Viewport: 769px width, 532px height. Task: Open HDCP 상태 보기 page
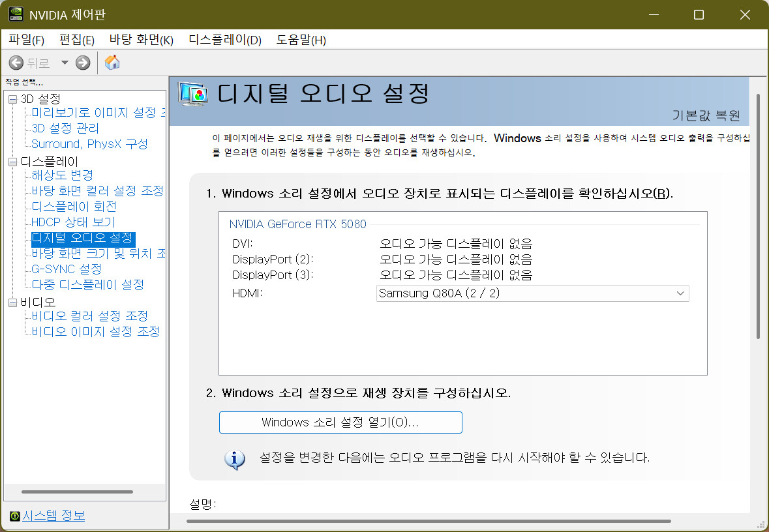point(73,222)
